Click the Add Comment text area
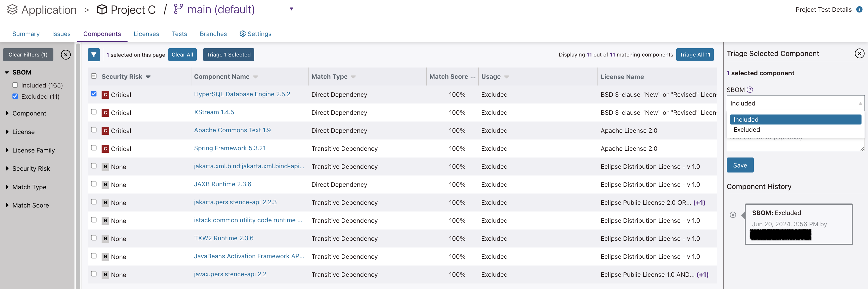This screenshot has height=289, width=868. coord(795,144)
